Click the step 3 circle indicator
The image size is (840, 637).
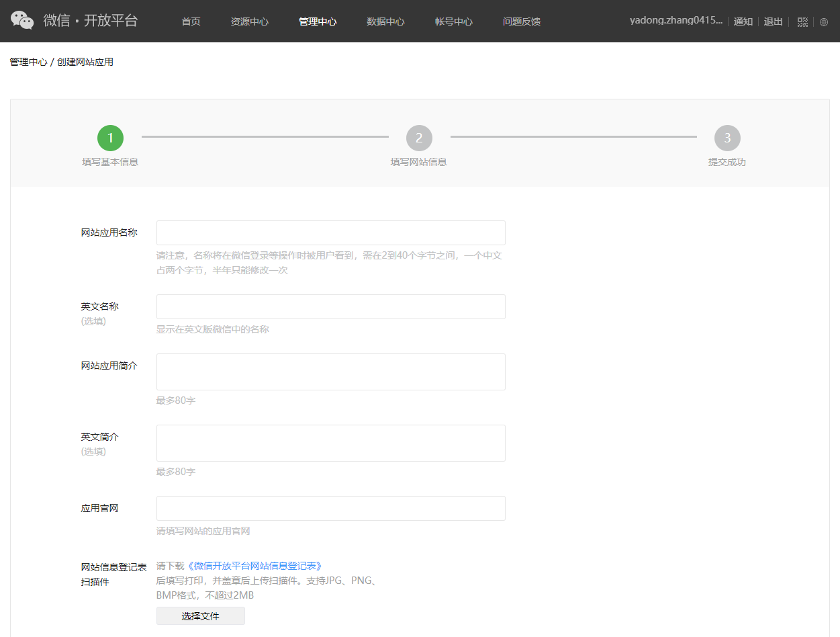[727, 138]
